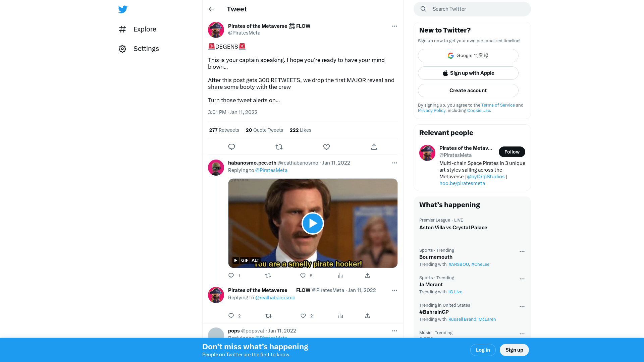Viewport: 644px width, 362px height.
Task: Reply to the main tweet
Action: click(x=231, y=147)
